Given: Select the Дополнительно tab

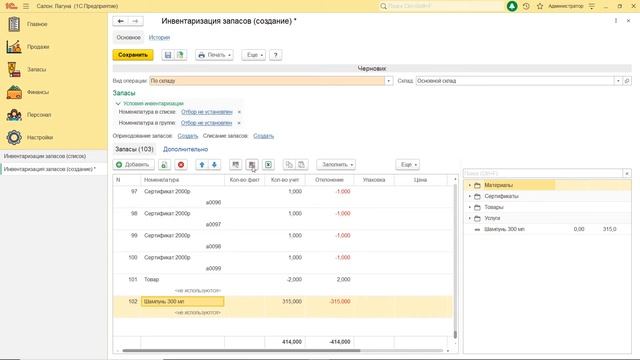Looking at the screenshot, I should [185, 149].
